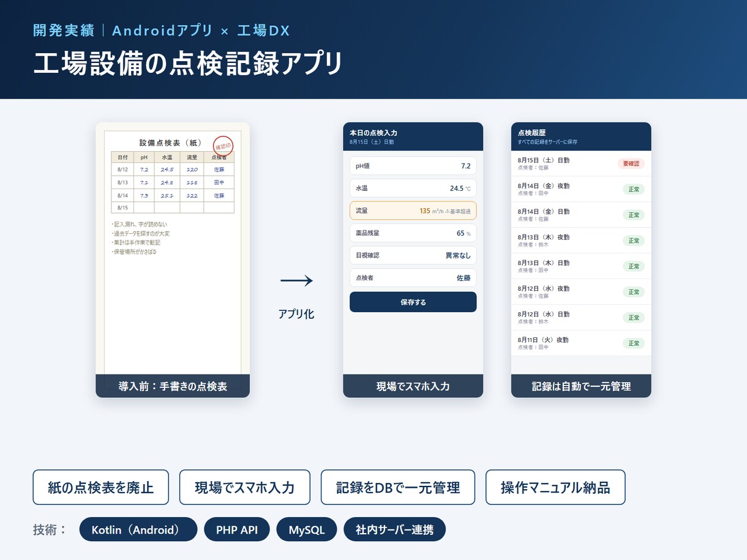Click the 導入前:手書きの点検表 caption
The image size is (747, 560).
(173, 386)
